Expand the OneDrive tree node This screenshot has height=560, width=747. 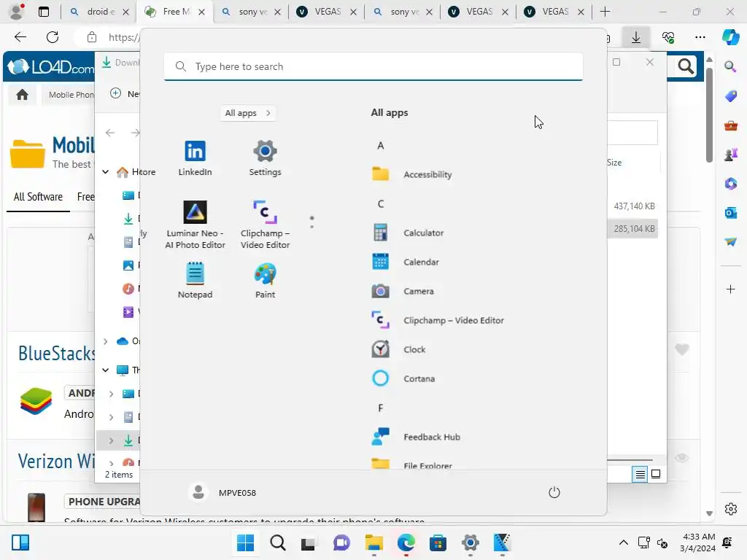tap(105, 341)
